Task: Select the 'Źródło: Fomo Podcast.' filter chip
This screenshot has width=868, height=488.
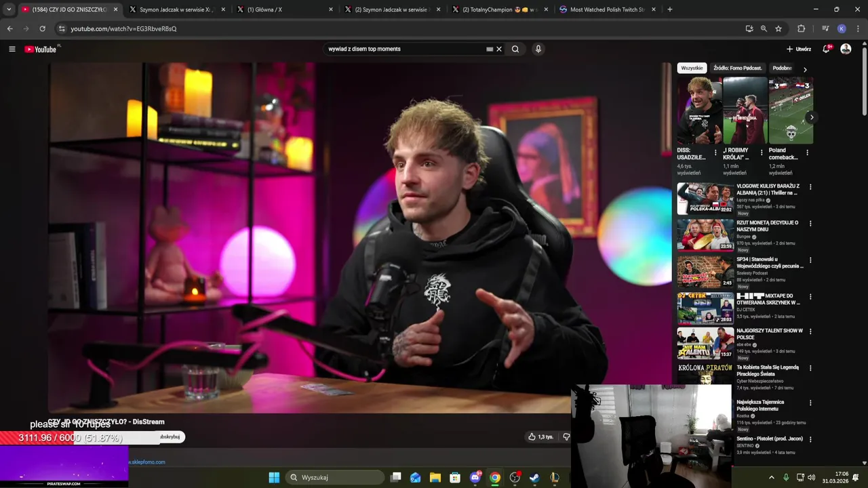Action: coord(738,68)
